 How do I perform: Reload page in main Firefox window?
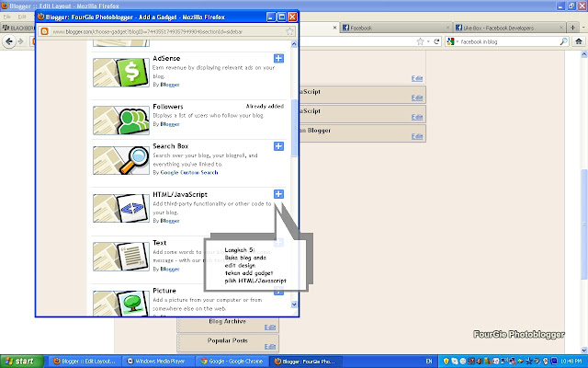click(x=436, y=41)
